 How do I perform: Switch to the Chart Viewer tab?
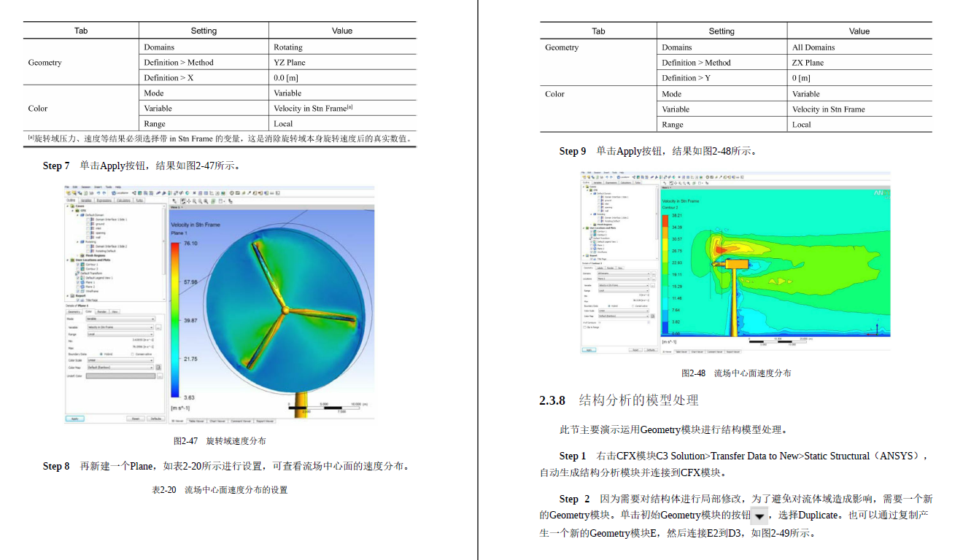[x=217, y=421]
